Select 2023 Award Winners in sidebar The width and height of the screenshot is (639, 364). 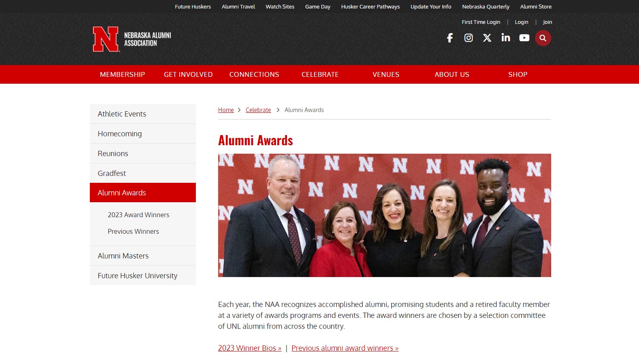coord(138,215)
